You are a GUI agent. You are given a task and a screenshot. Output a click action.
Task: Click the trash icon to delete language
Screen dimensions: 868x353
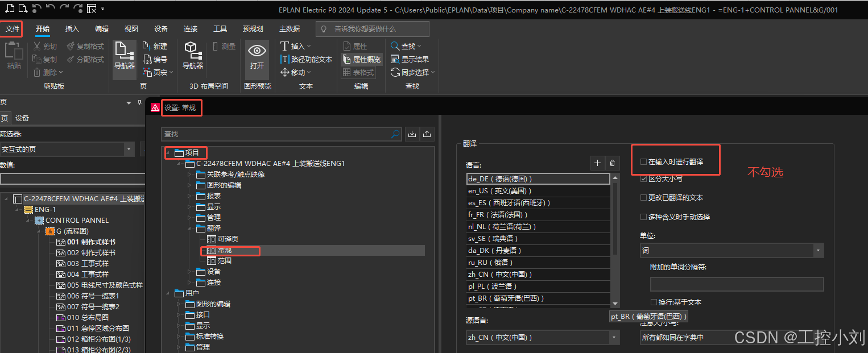612,163
